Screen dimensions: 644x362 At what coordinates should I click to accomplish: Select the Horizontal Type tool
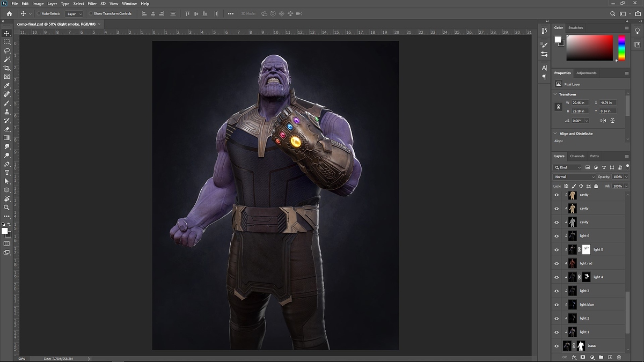[7, 173]
